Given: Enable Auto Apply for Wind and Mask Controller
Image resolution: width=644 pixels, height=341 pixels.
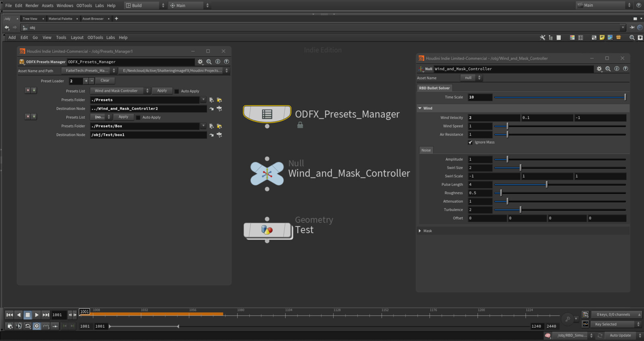Looking at the screenshot, I should [177, 91].
